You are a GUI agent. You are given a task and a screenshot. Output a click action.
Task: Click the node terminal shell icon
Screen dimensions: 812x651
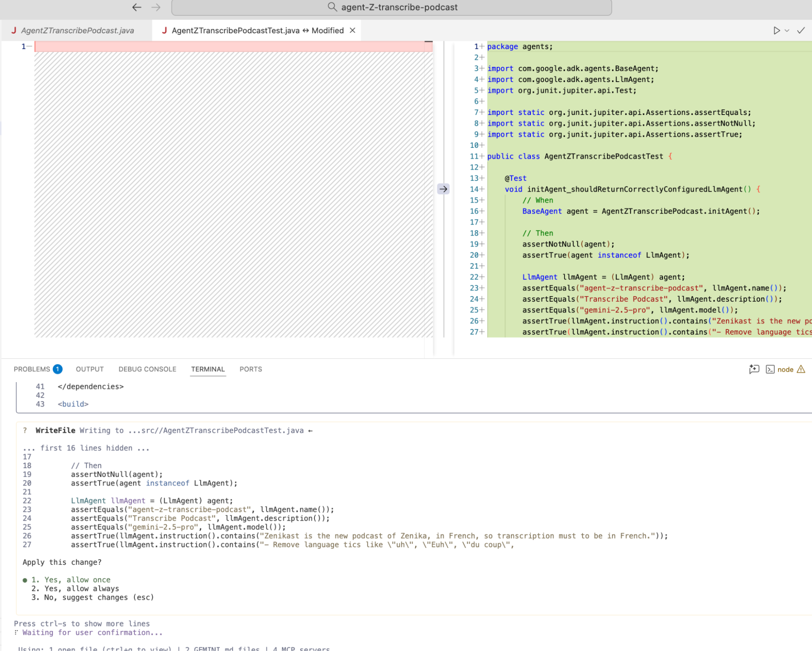(x=770, y=369)
